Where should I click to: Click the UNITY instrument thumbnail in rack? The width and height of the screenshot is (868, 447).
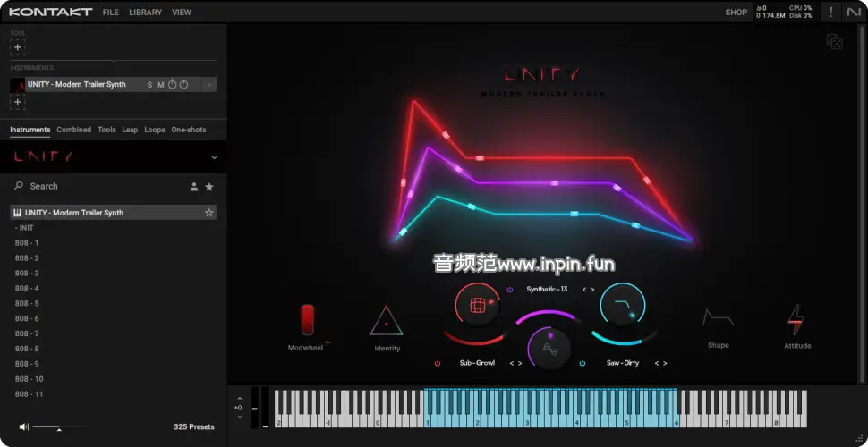[18, 85]
